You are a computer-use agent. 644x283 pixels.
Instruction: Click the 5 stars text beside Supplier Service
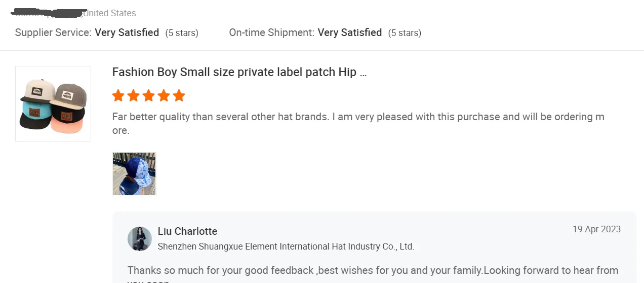click(182, 33)
